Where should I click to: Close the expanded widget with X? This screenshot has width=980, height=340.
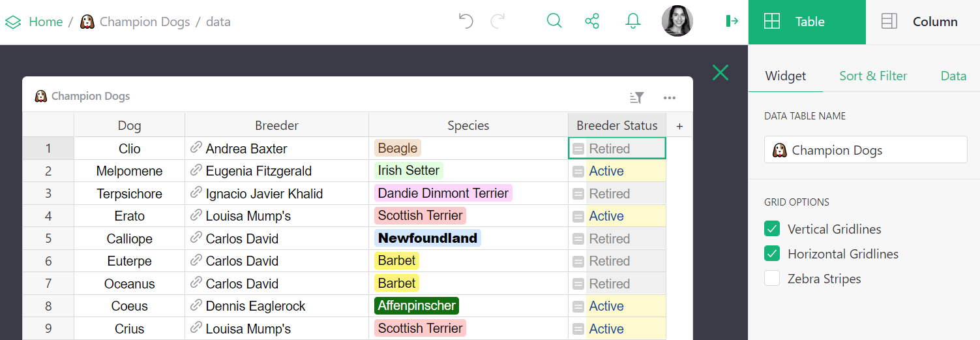pos(720,72)
